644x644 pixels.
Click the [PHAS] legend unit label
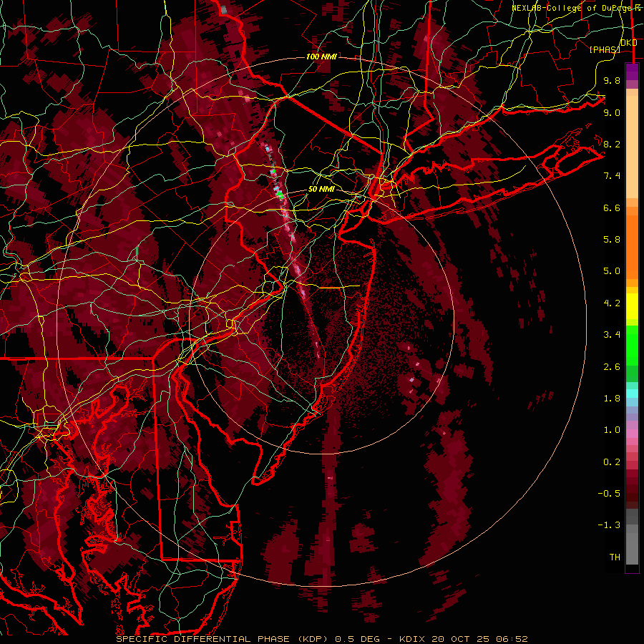pyautogui.click(x=605, y=49)
